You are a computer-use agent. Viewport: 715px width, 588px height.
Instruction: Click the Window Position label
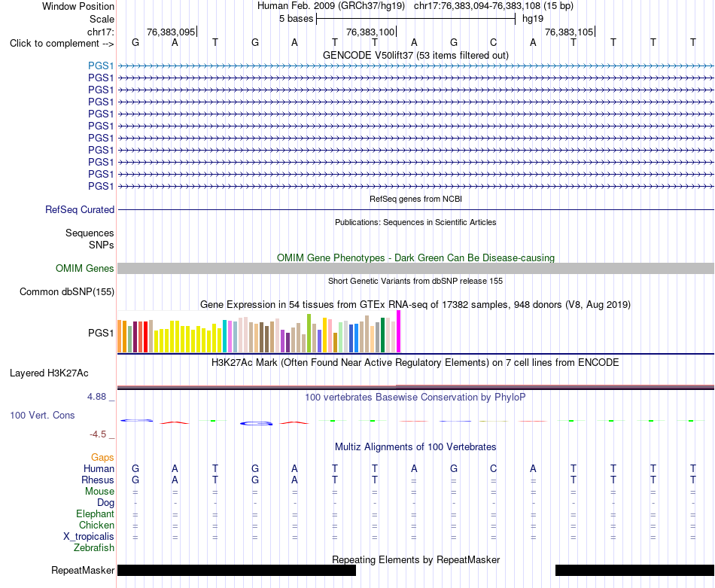coord(78,6)
